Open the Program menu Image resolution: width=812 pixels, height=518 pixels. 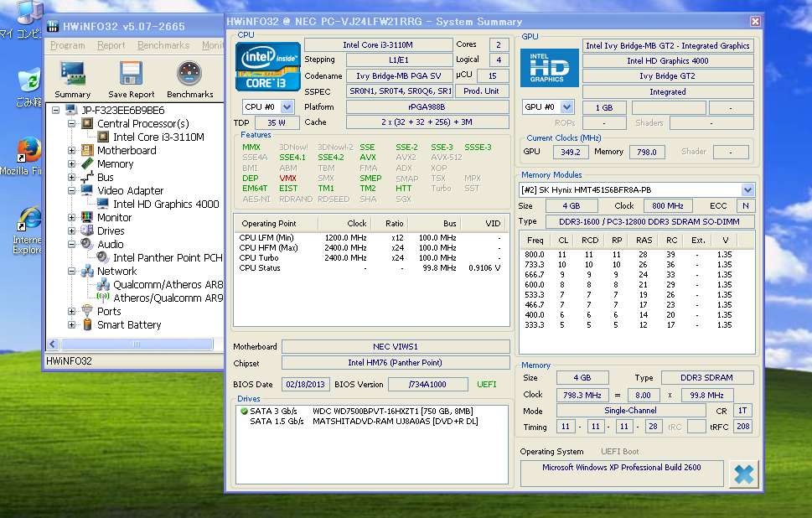68,45
